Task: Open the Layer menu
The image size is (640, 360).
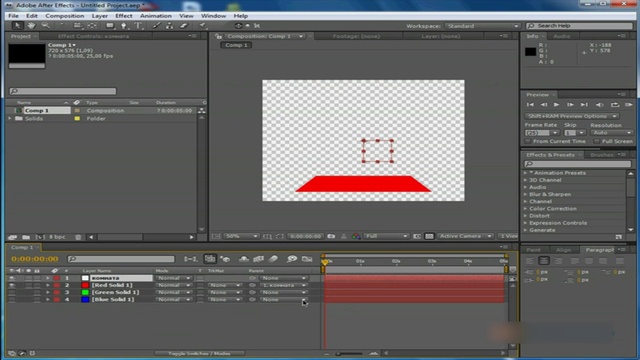Action: pos(100,16)
